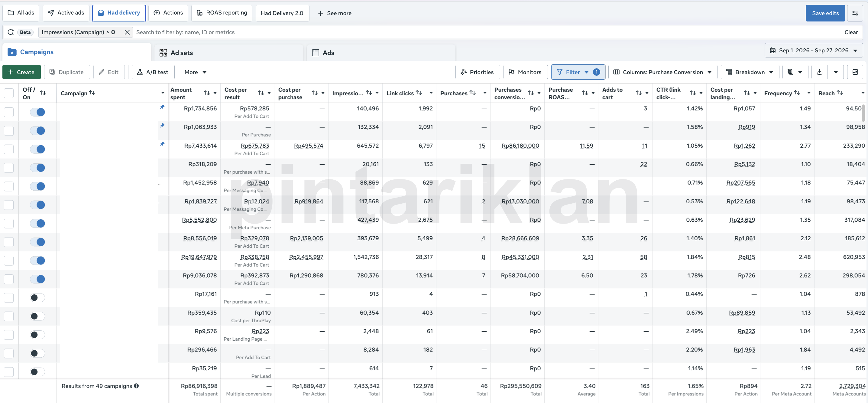Turn on the campaign spending Rp35,219
Screen dimensions: 868x403
37,372
